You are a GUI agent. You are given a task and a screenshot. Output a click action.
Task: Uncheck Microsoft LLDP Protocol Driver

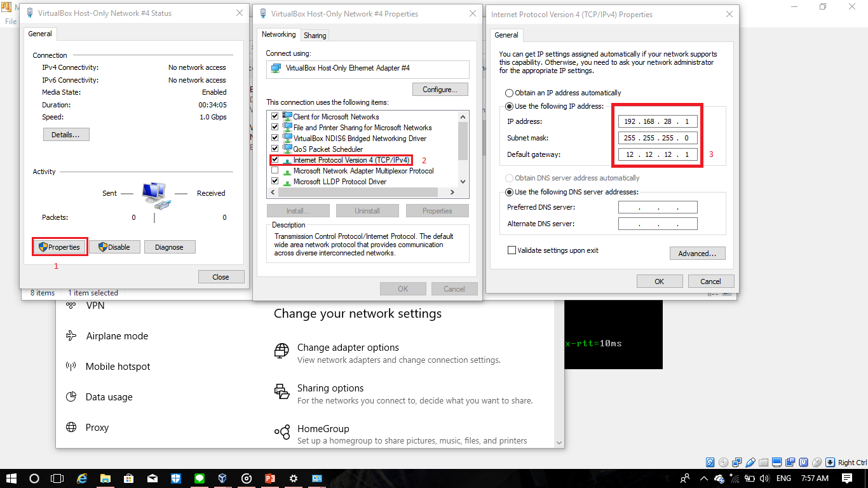[x=275, y=181]
